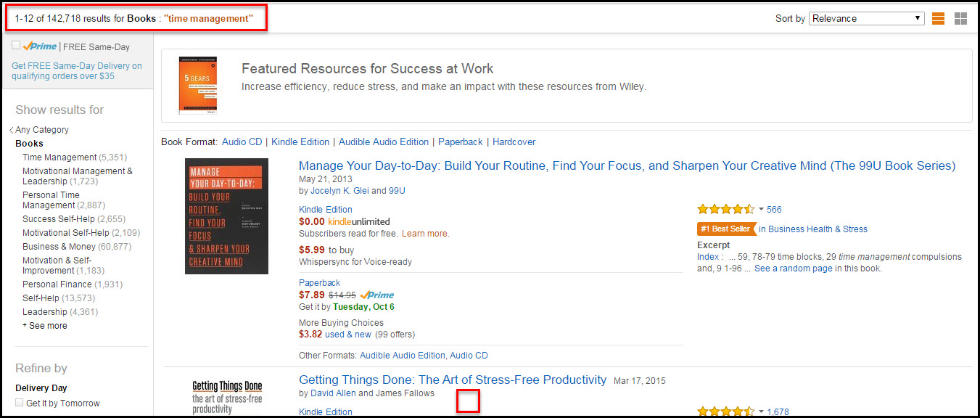Viewport: 980px width, 418px height.
Task: Go back to Any Category
Action: (42, 130)
